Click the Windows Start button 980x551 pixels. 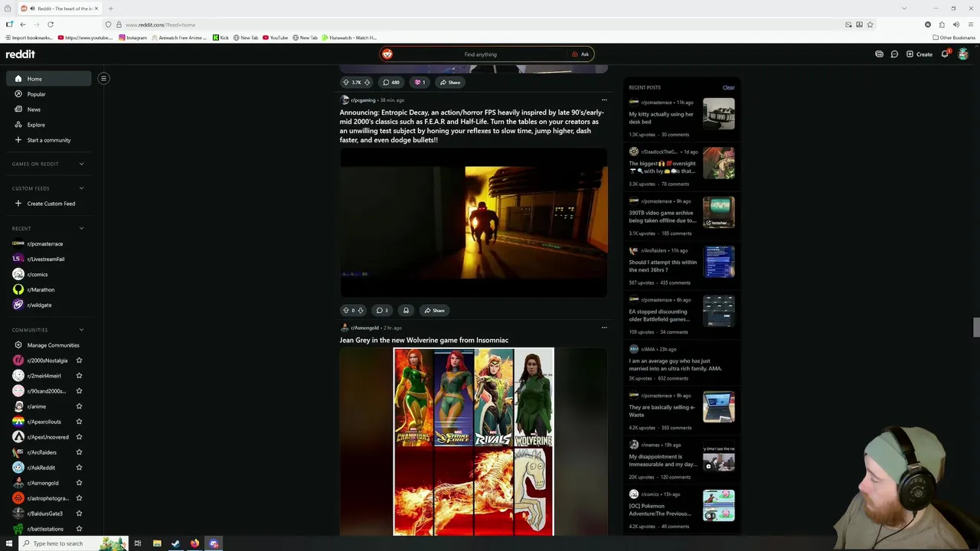click(8, 543)
